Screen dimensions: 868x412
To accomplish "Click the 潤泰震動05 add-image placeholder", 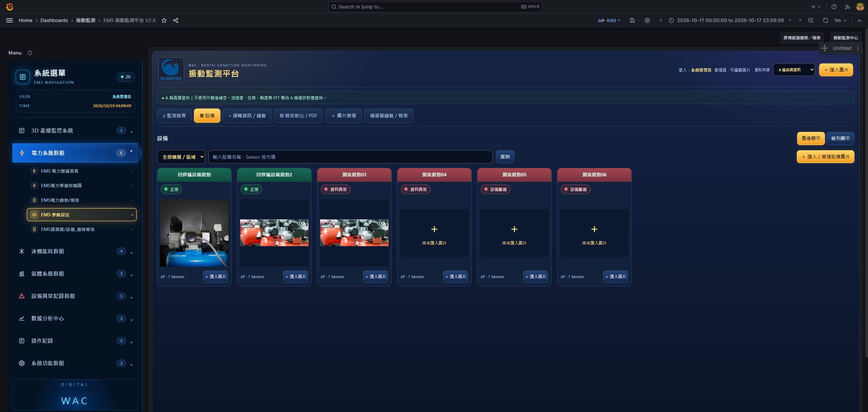I will 514,233.
